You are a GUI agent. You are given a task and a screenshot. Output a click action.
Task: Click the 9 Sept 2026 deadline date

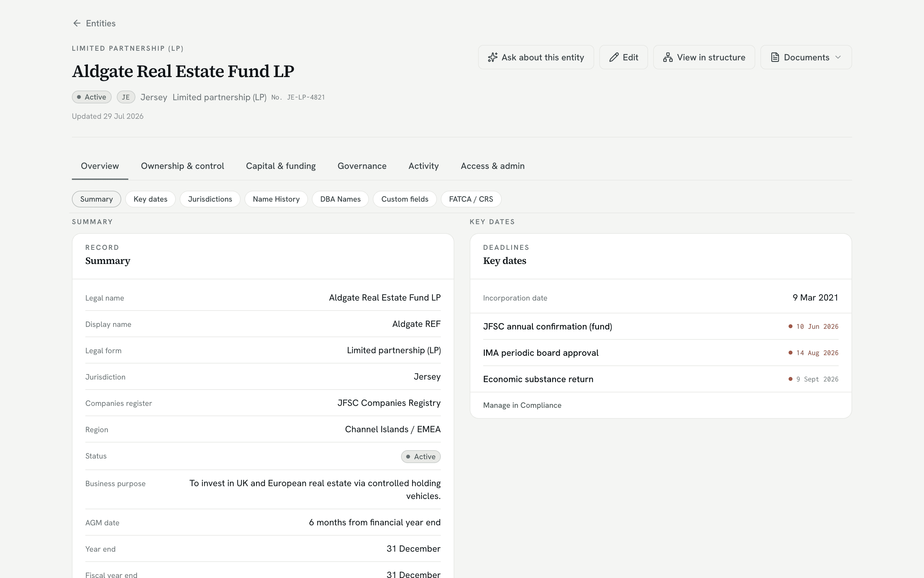click(x=817, y=379)
